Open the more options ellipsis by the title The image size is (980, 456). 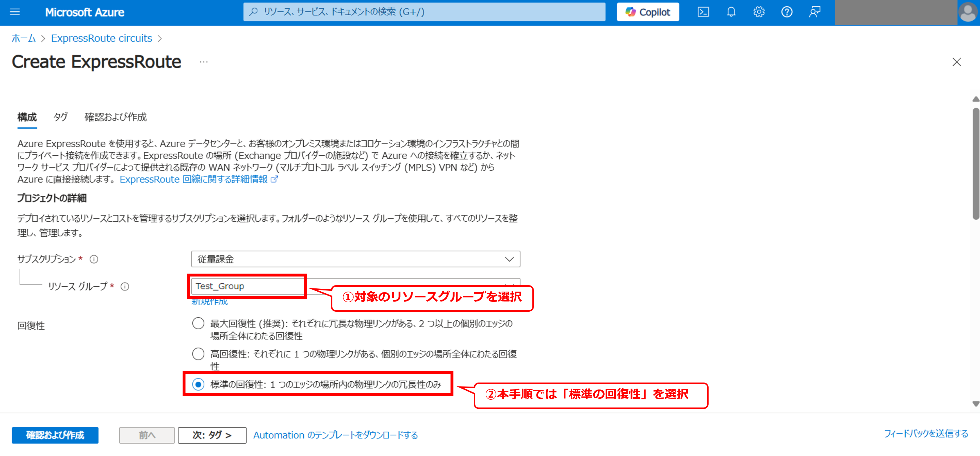pyautogui.click(x=203, y=62)
